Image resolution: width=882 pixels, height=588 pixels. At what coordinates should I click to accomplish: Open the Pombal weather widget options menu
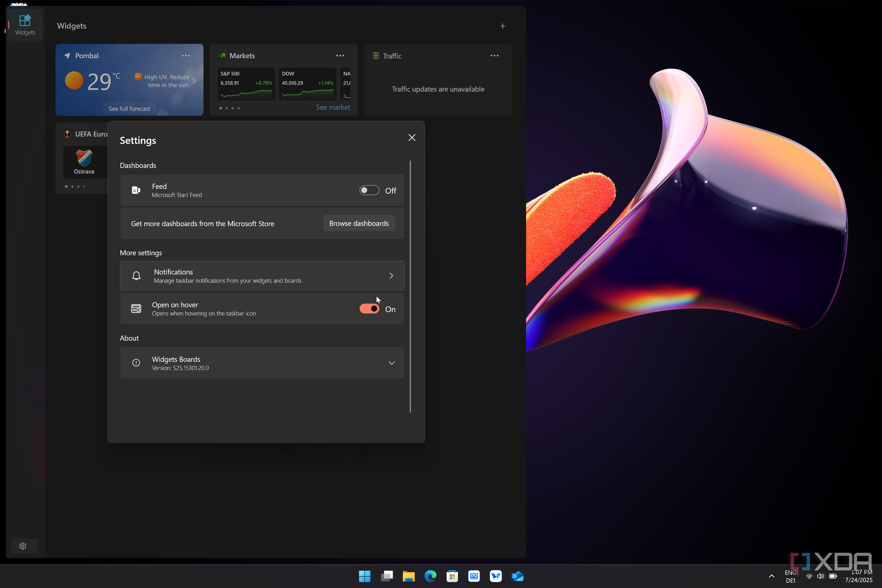pos(186,55)
